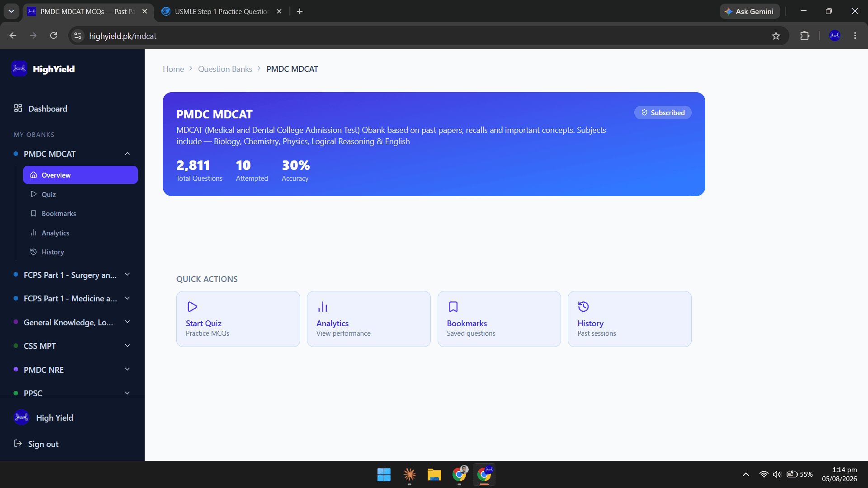
Task: Click the Analytics bar chart icon in sidebar
Action: (33, 233)
